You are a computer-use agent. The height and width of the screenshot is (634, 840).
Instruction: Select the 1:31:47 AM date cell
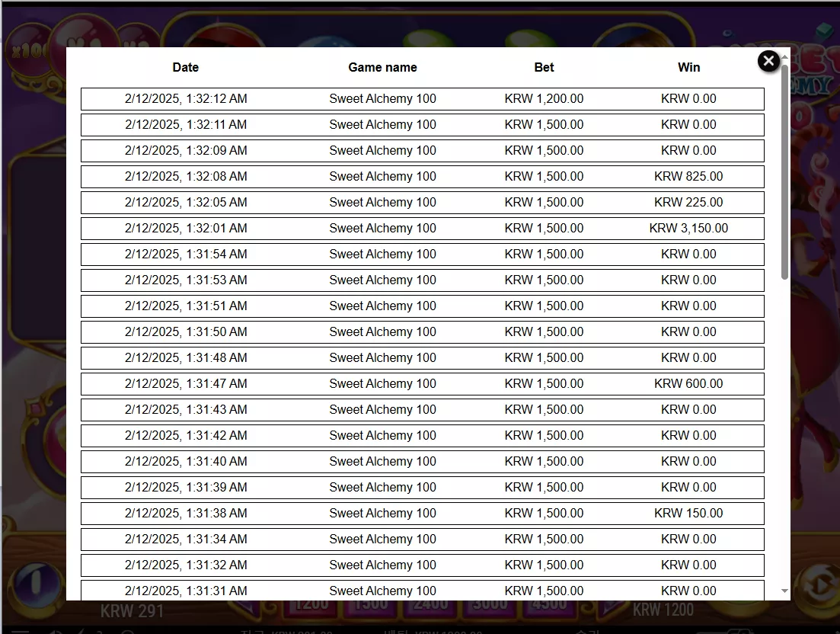click(186, 384)
